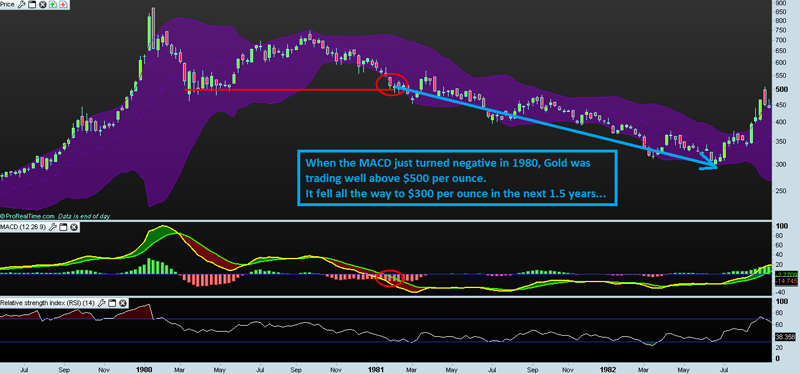
Task: Click the Price panel title label
Action: [8, 5]
